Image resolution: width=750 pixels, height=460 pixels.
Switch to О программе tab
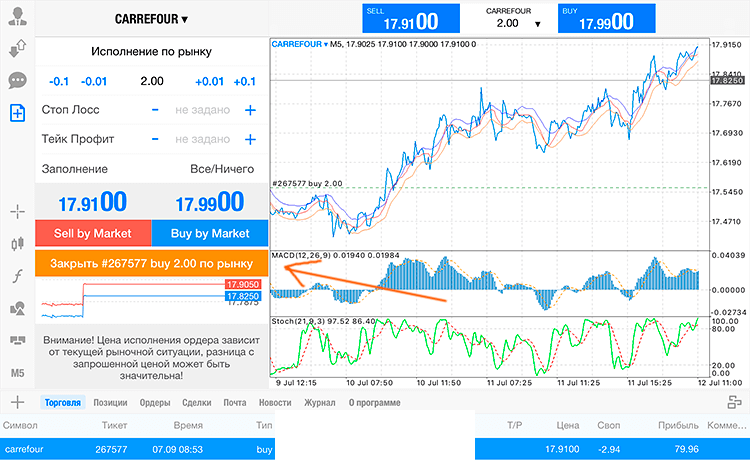coord(375,403)
